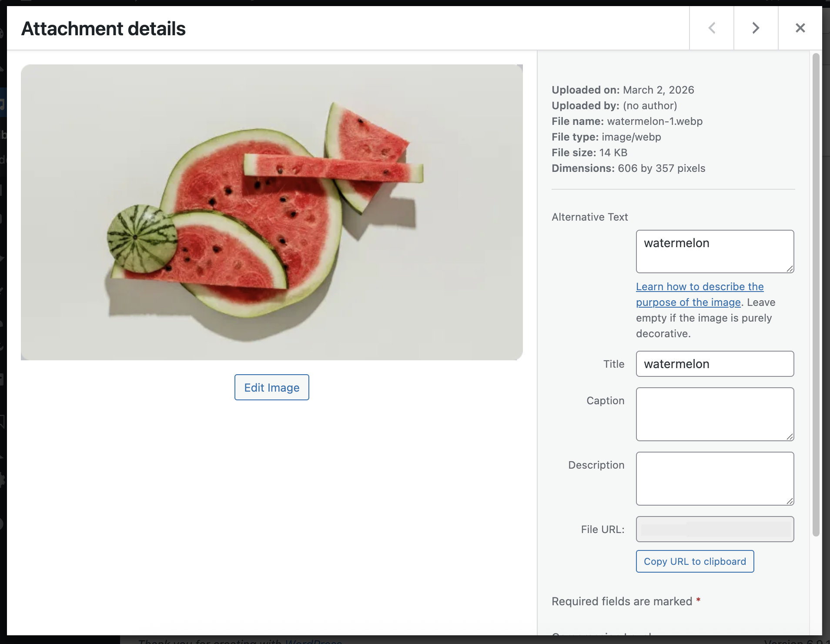Click inside the empty Caption textarea
Screen dimensions: 830x644
click(714, 414)
